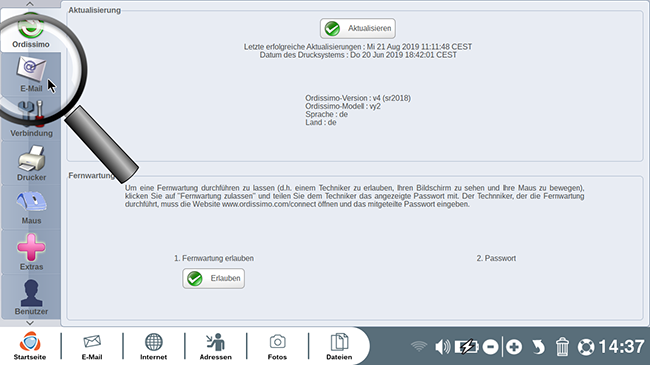Click the Erlauben remote maintenance button
650x365 pixels.
[x=213, y=278]
